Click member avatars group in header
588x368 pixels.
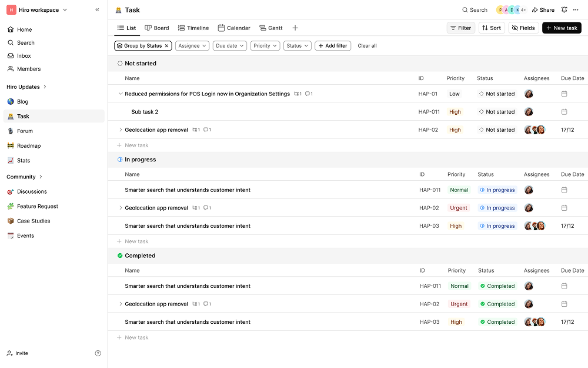click(x=511, y=10)
